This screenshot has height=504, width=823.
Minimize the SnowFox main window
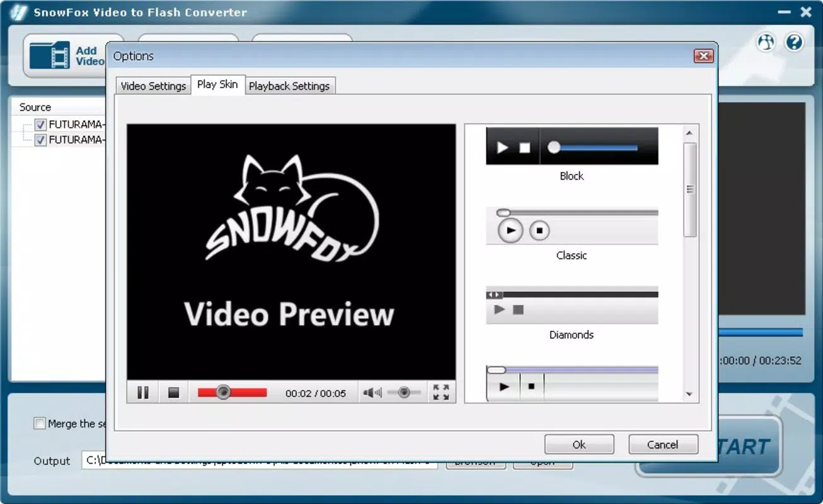(785, 11)
